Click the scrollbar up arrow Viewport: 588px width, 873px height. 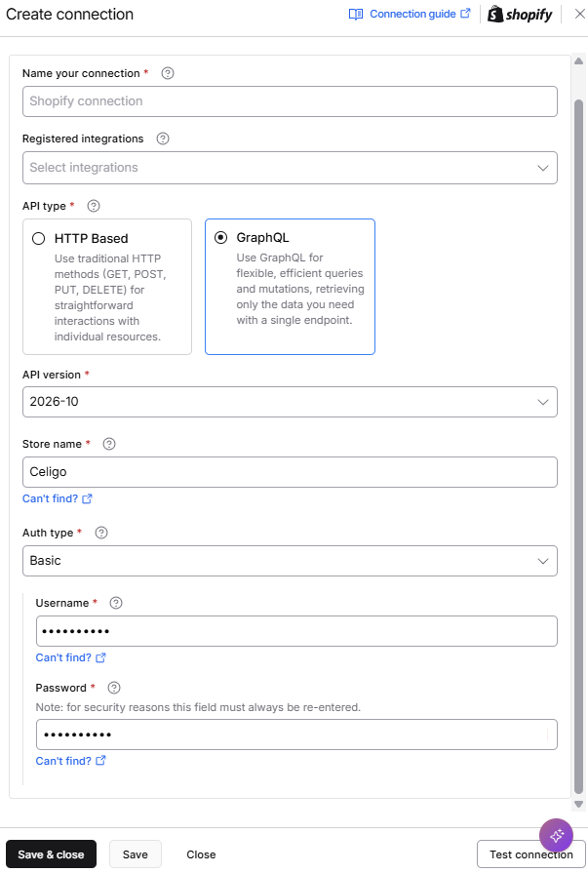[578, 60]
